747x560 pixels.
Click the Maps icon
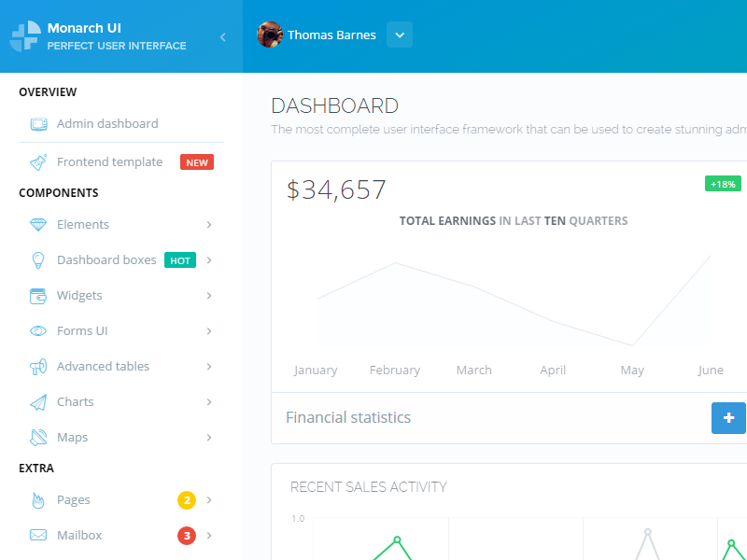[x=37, y=437]
